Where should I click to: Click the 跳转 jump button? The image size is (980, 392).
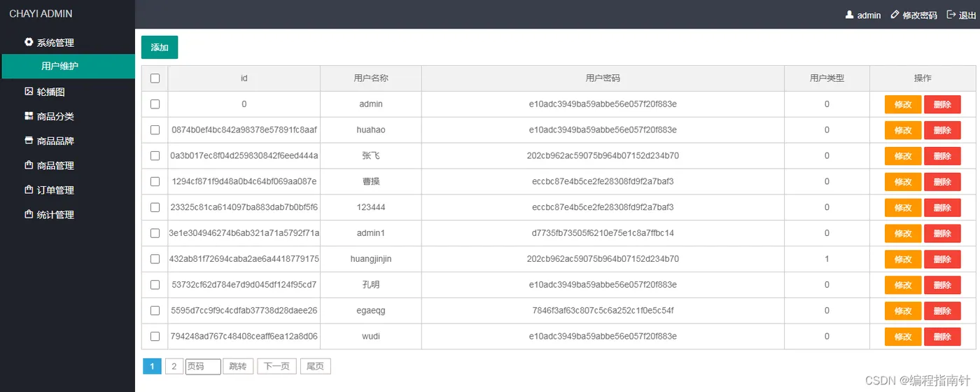tap(238, 366)
